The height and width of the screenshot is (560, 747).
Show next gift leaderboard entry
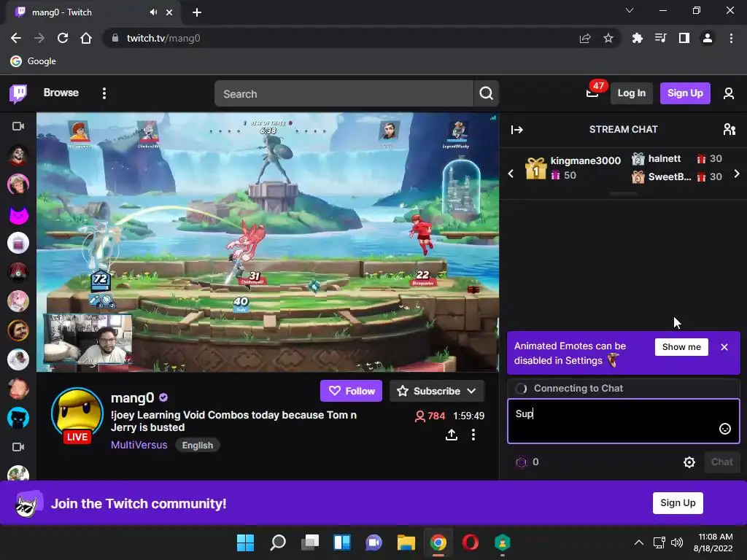point(737,174)
